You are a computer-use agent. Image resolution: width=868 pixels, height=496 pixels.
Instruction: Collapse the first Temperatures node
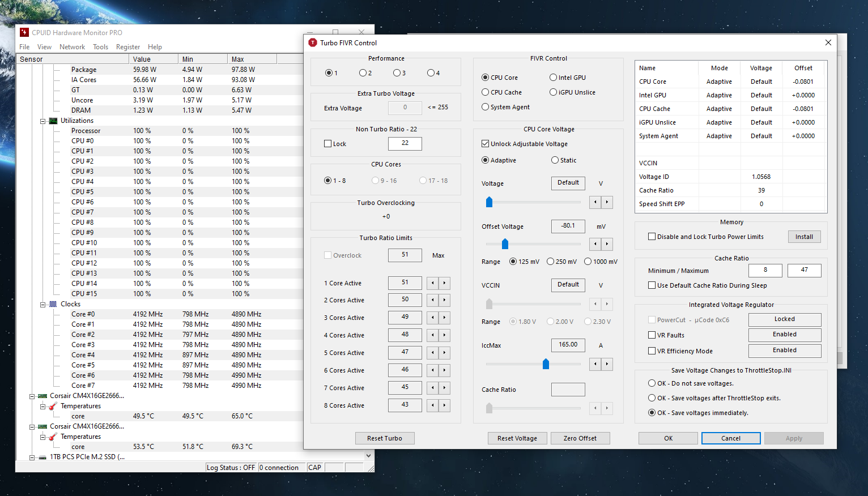(42, 406)
